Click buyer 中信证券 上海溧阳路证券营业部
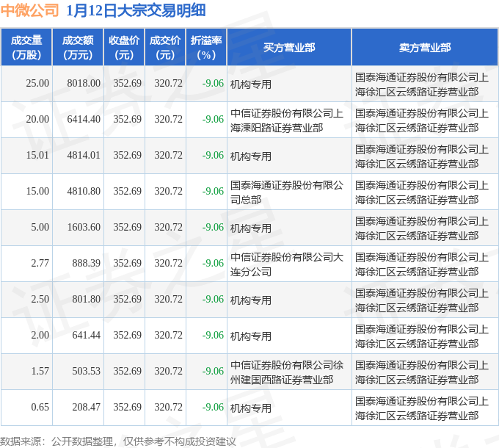Image resolution: width=499 pixels, height=448 pixels. pos(286,120)
